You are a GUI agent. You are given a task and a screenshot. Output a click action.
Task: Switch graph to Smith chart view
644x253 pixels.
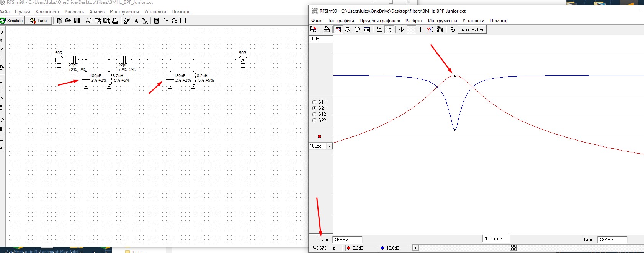click(x=348, y=29)
